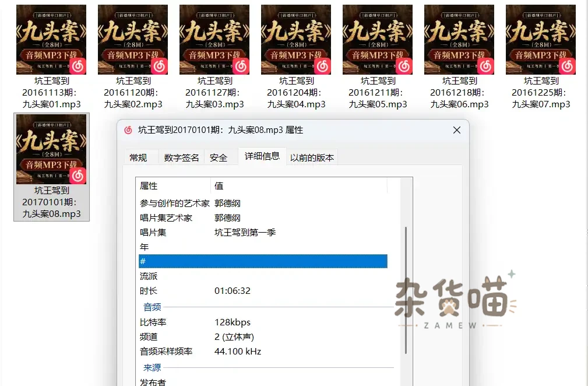Click the 时长 property label
The height and width of the screenshot is (386, 588).
(x=149, y=291)
